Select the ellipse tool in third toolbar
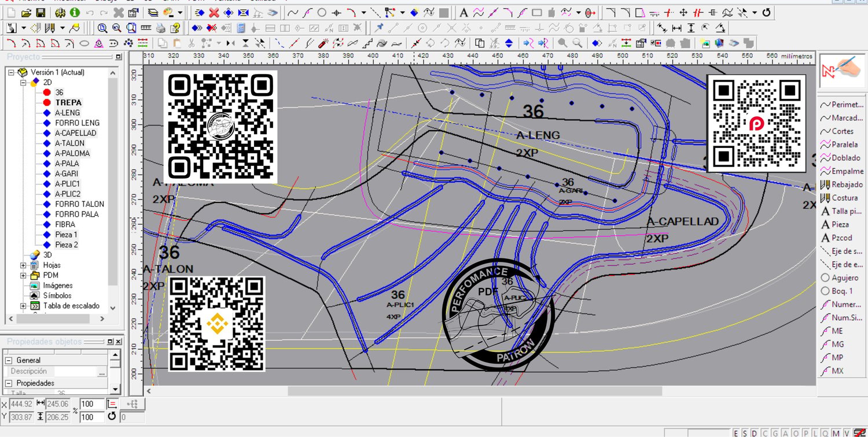Viewport: 868px width, 437px height. point(84,43)
